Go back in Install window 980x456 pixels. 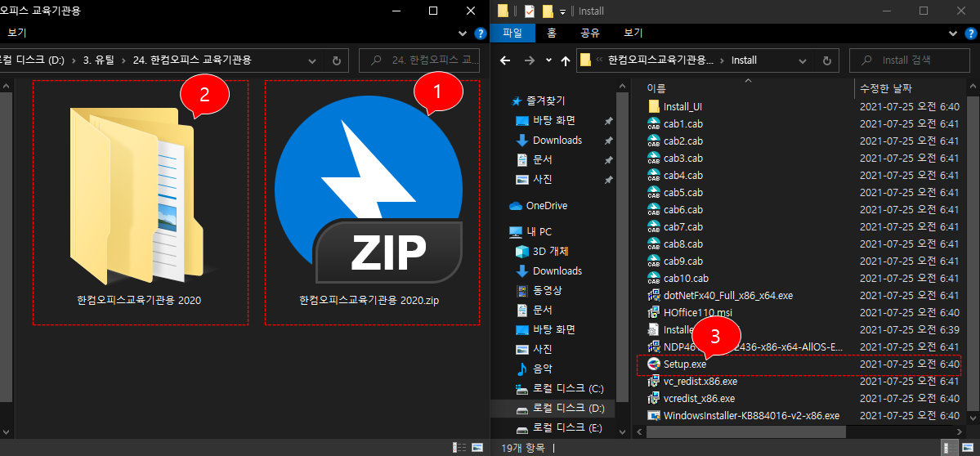(x=506, y=60)
